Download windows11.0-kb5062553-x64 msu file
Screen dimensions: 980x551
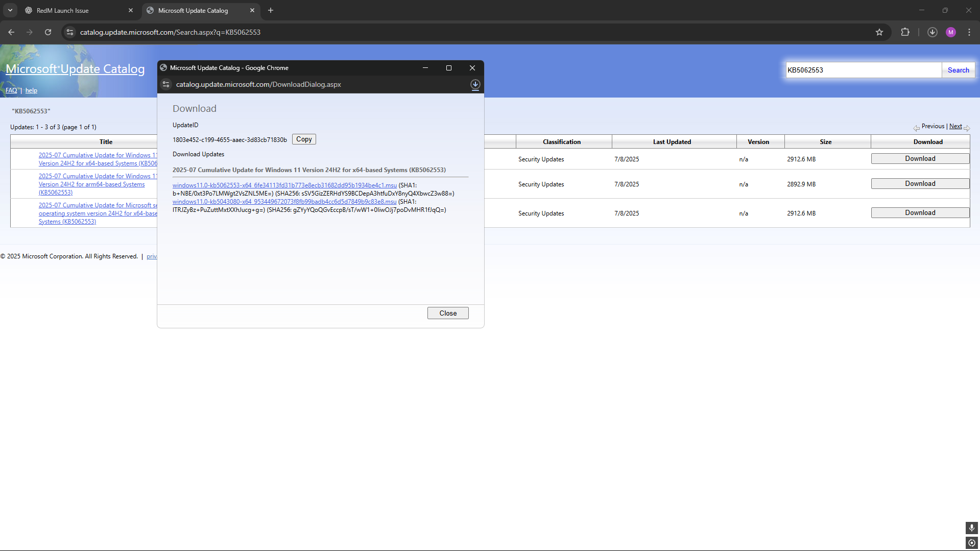point(284,185)
